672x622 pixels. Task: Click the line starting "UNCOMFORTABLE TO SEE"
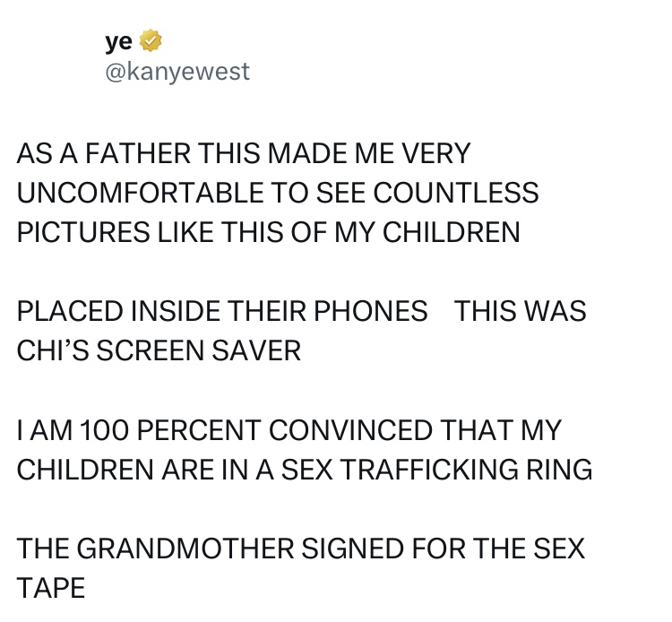coord(278,193)
